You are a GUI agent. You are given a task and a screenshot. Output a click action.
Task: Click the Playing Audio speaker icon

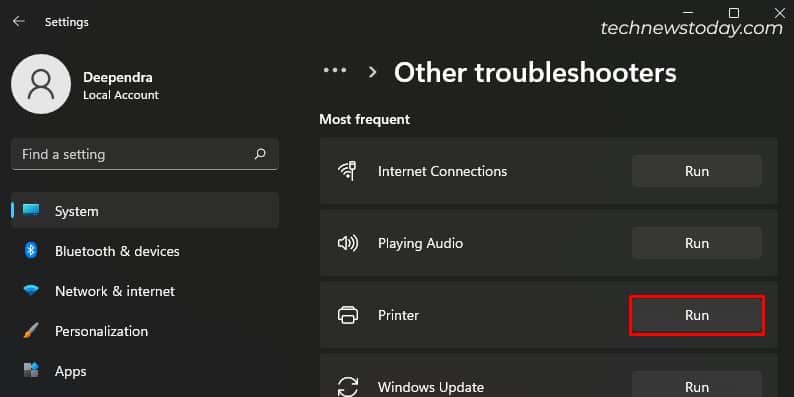pos(348,243)
